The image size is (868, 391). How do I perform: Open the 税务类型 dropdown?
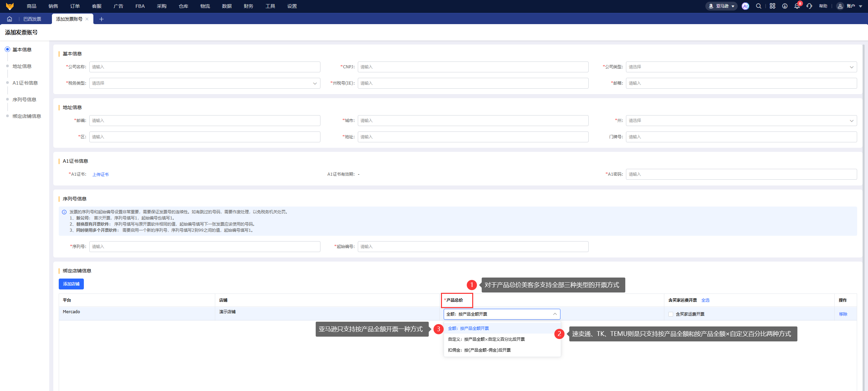click(204, 83)
